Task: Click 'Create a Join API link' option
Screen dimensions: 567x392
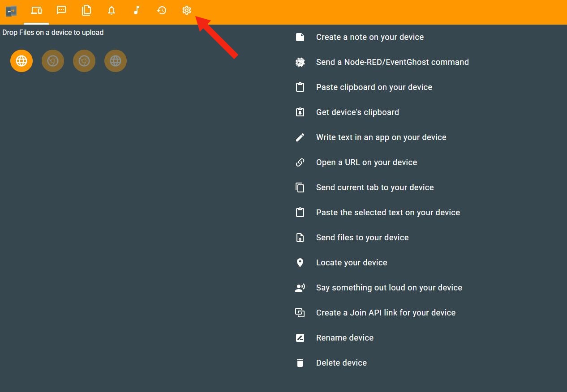Action: 385,313
